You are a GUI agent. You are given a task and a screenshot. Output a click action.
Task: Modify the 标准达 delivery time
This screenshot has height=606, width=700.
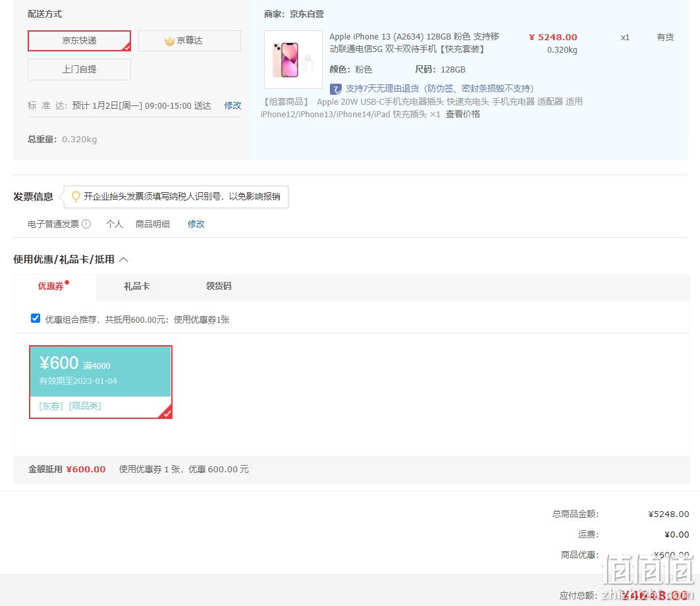232,105
